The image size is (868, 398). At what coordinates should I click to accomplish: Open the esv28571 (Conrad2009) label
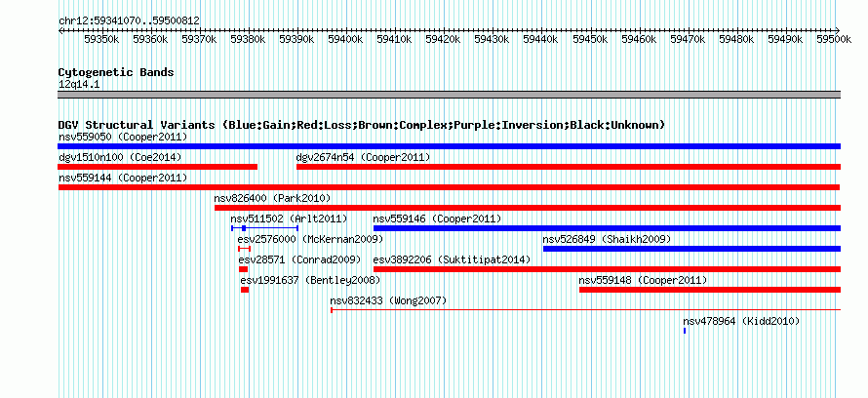[299, 259]
